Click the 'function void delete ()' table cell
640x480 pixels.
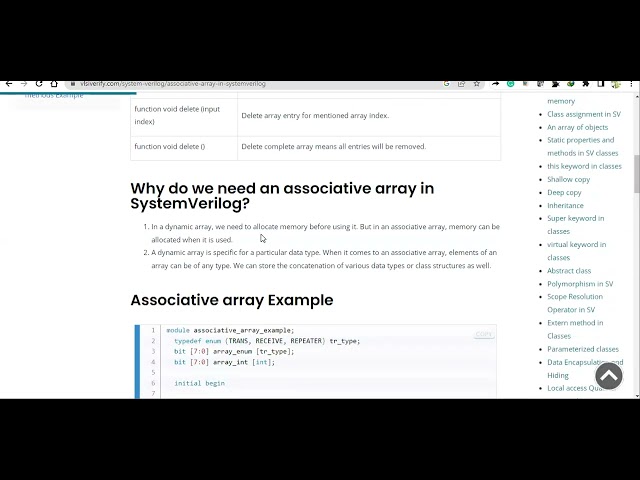coord(184,147)
